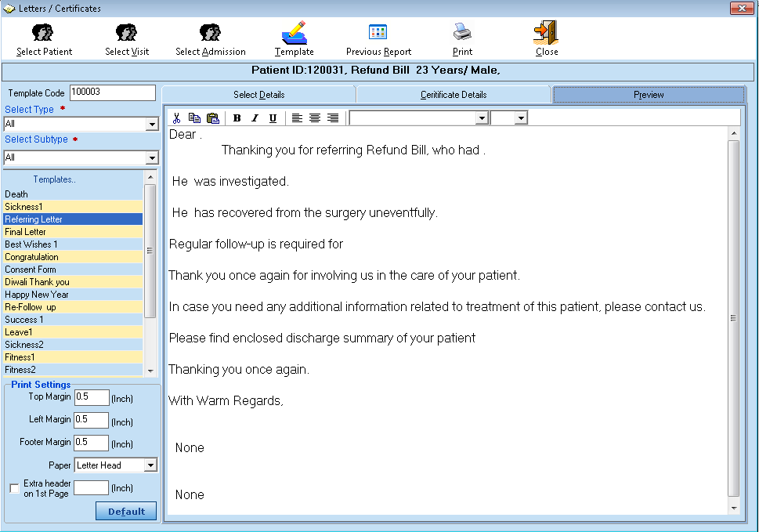Align text right
This screenshot has width=759, height=532.
pos(333,118)
